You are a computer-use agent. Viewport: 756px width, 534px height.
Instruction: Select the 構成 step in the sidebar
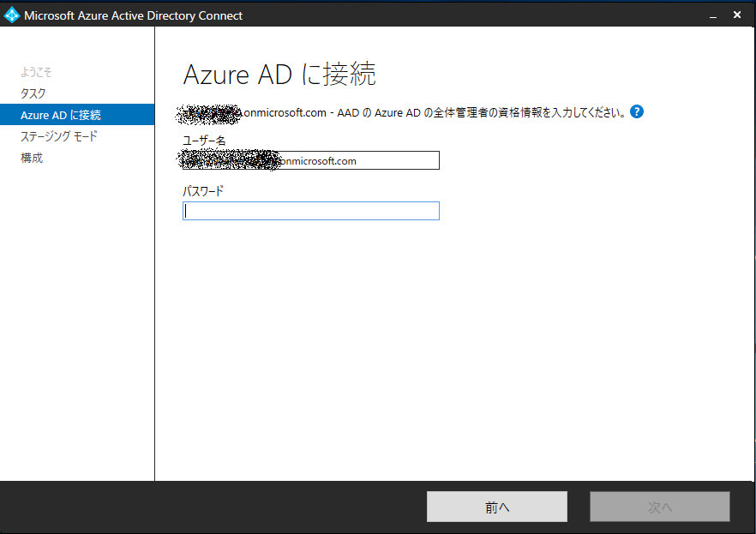pos(32,158)
